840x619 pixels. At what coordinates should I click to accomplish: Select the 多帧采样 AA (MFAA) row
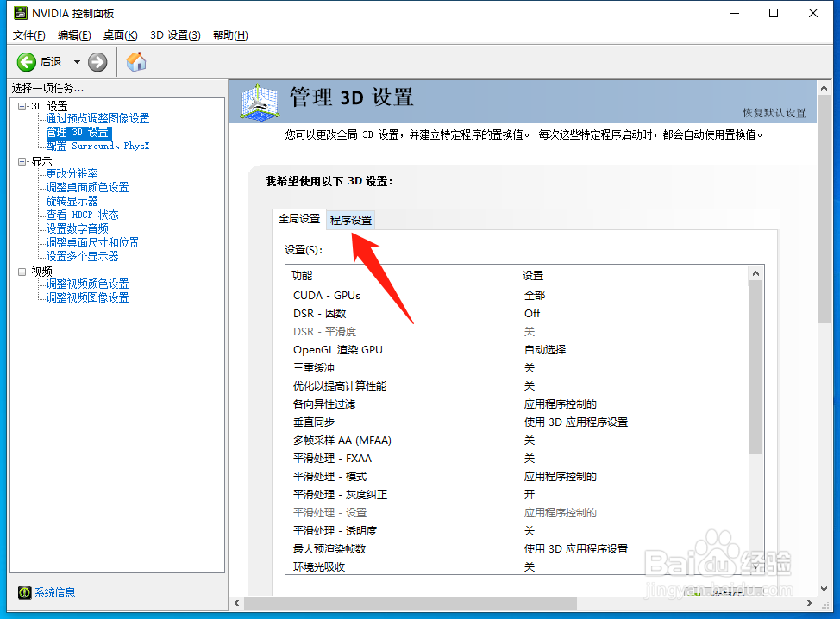(517, 441)
